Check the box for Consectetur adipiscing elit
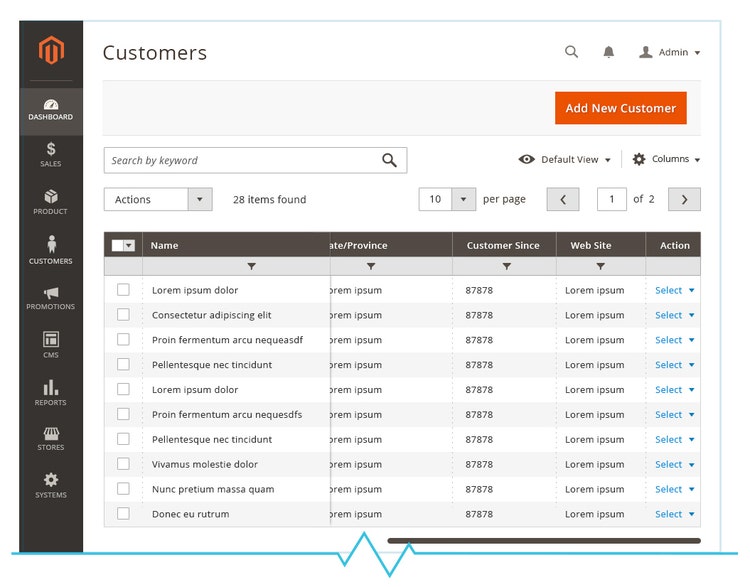Screen dimensions: 750x587 [x=123, y=315]
